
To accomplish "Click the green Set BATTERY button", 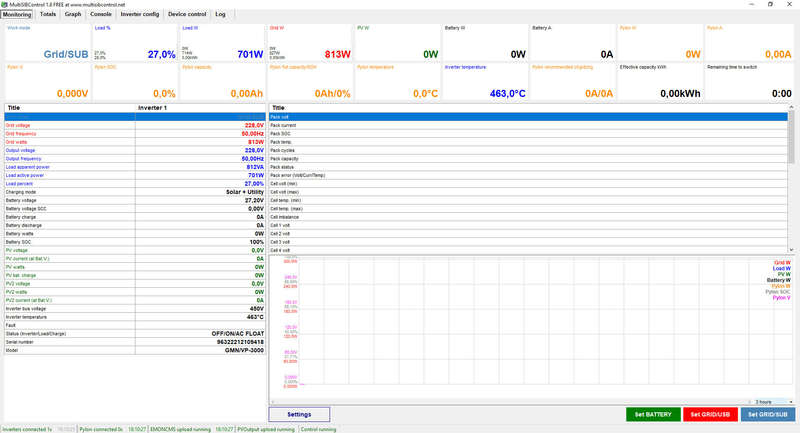I will click(653, 415).
